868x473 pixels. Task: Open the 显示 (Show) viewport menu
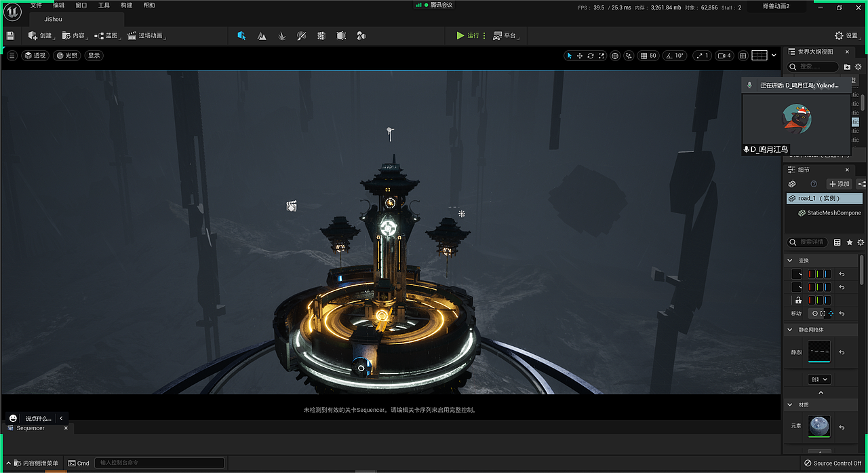[x=94, y=56]
